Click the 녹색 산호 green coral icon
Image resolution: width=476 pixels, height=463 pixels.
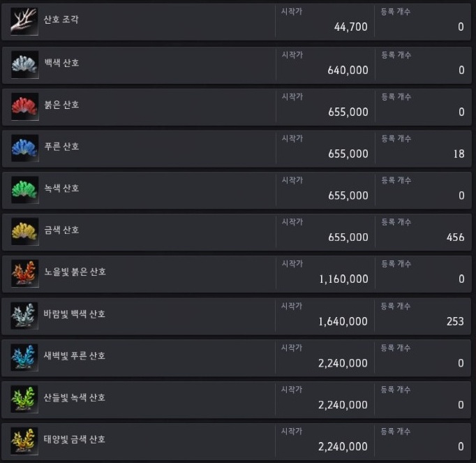click(25, 190)
